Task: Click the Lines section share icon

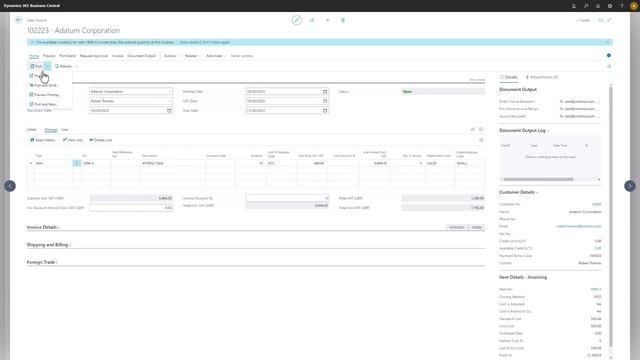Action: 473,129
